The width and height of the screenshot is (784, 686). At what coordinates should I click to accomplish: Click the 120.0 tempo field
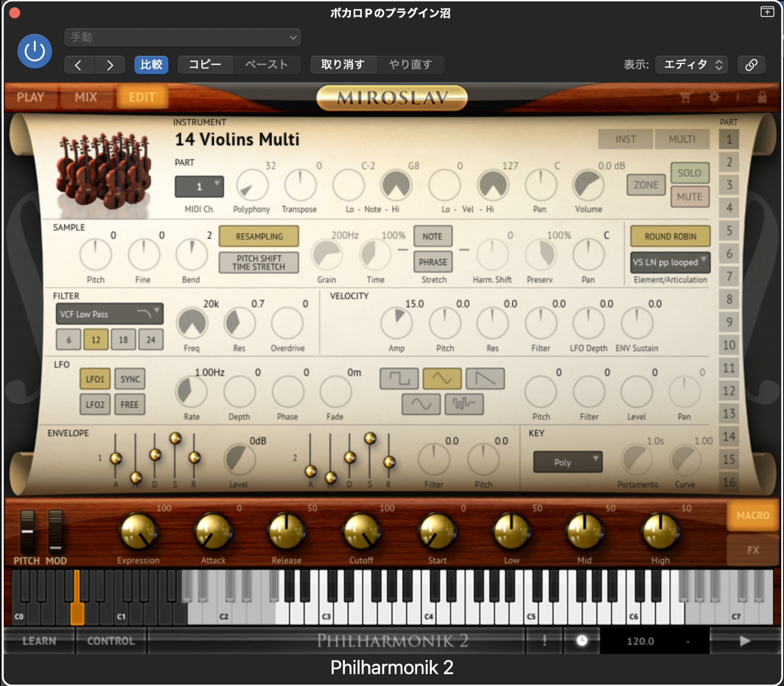coord(640,640)
